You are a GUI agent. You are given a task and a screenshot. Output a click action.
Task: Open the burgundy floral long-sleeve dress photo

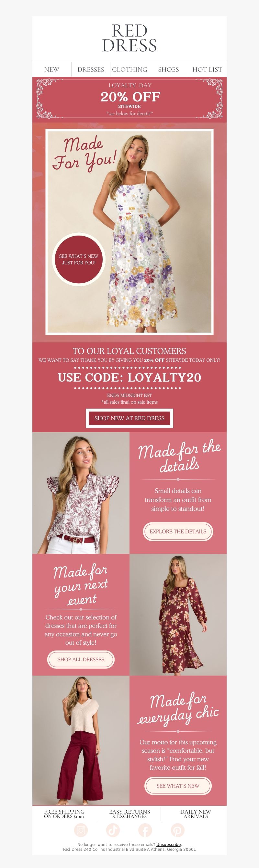pyautogui.click(x=178, y=615)
